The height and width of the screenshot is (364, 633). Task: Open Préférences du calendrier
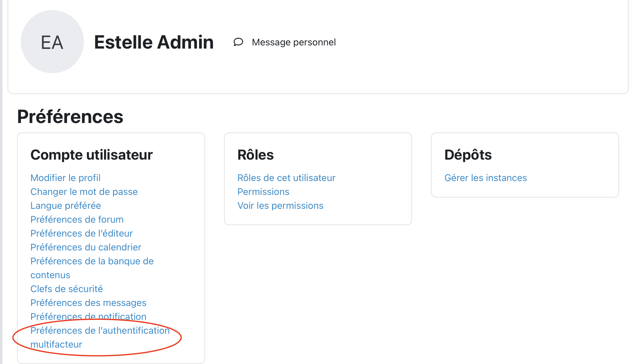(86, 247)
